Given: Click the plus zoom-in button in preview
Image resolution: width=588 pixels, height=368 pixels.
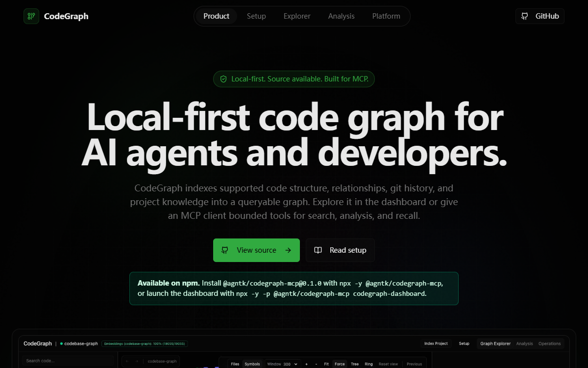Looking at the screenshot, I should [x=306, y=364].
